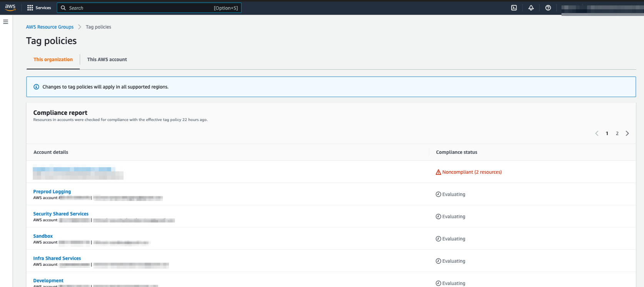Open the Services grid menu

[x=39, y=8]
